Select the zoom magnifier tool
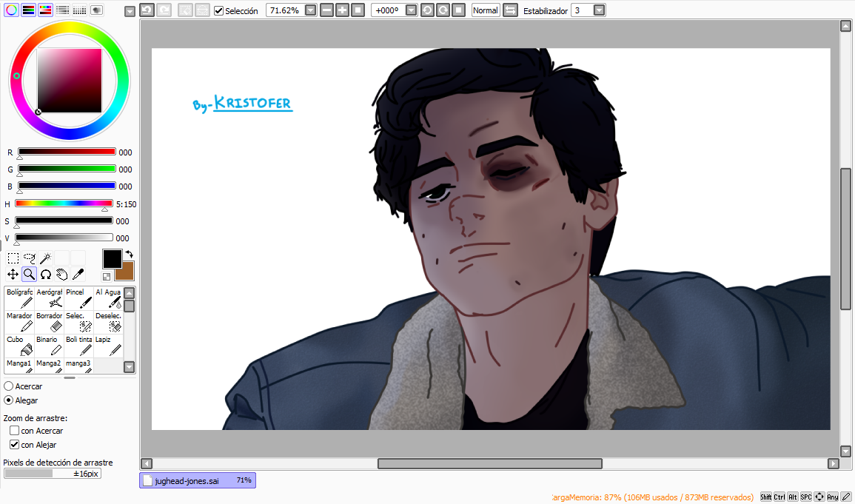This screenshot has height=504, width=855. click(x=30, y=275)
